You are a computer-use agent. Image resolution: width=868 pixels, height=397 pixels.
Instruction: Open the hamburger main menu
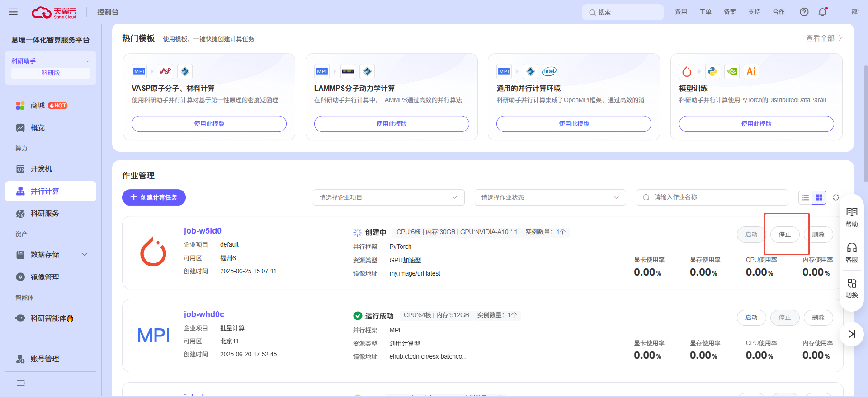click(x=14, y=12)
